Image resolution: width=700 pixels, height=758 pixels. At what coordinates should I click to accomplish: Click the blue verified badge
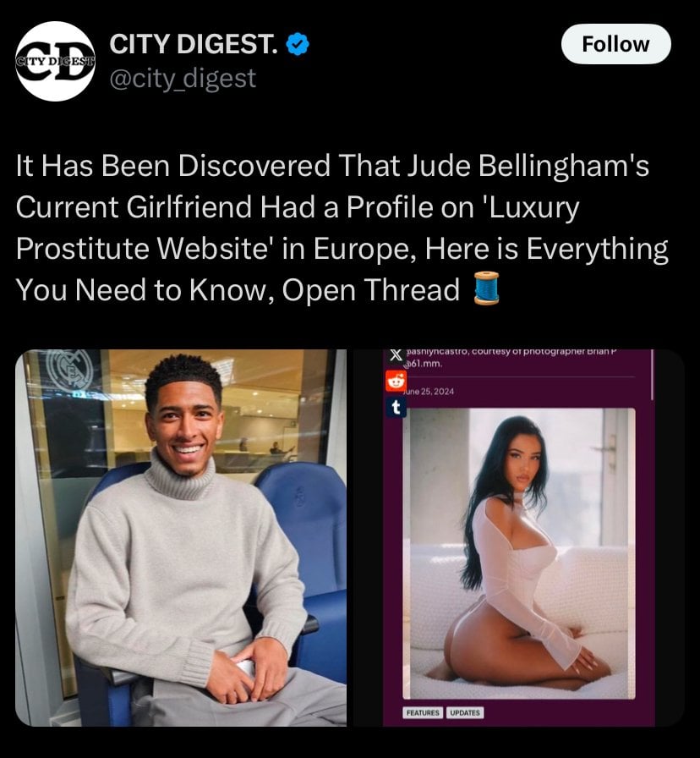click(298, 45)
